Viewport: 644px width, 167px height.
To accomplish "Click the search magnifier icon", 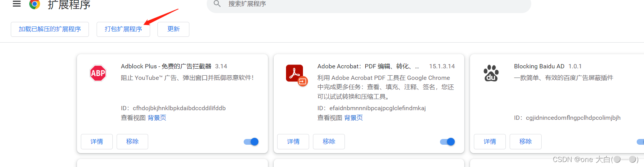I will (217, 4).
